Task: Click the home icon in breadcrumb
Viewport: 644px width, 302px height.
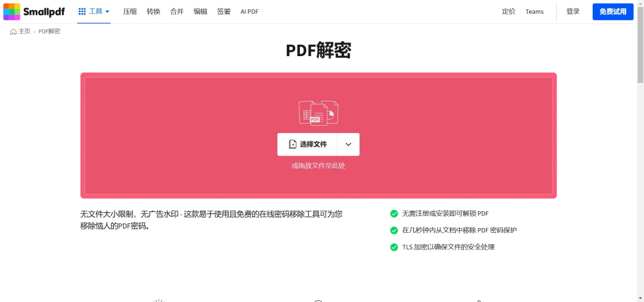Action: pyautogui.click(x=14, y=32)
